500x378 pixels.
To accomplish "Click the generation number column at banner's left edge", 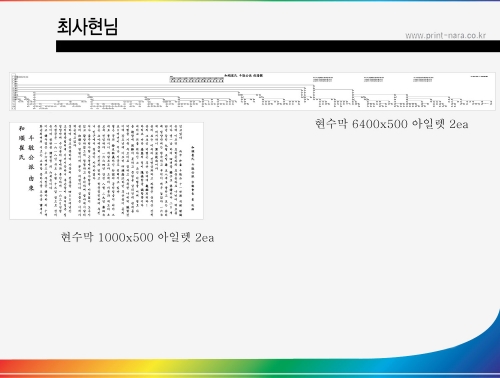I will (14, 92).
